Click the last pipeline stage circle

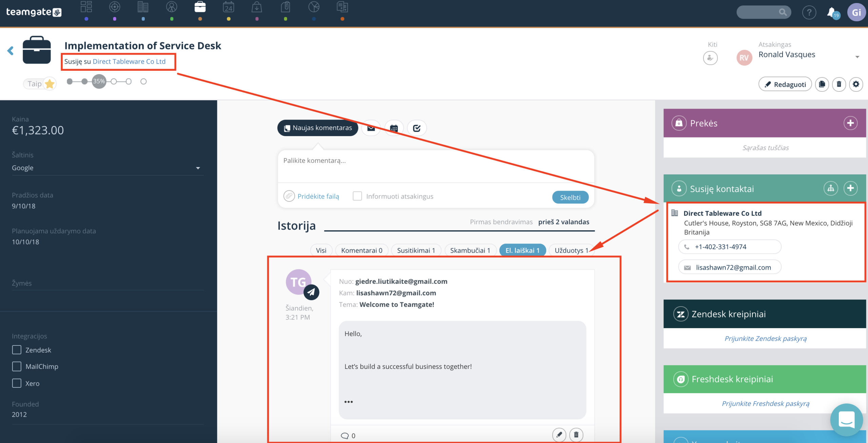tap(143, 81)
